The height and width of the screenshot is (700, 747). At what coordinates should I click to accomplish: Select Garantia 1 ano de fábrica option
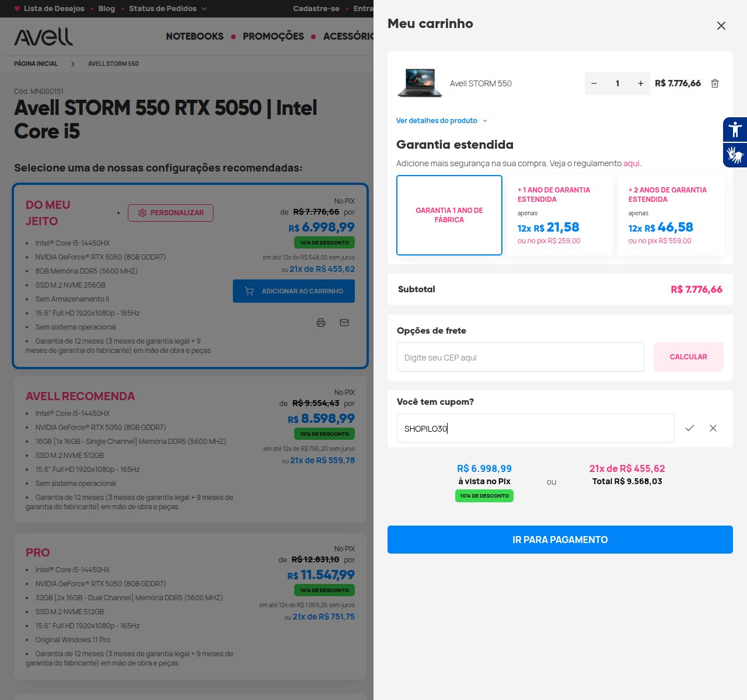449,215
